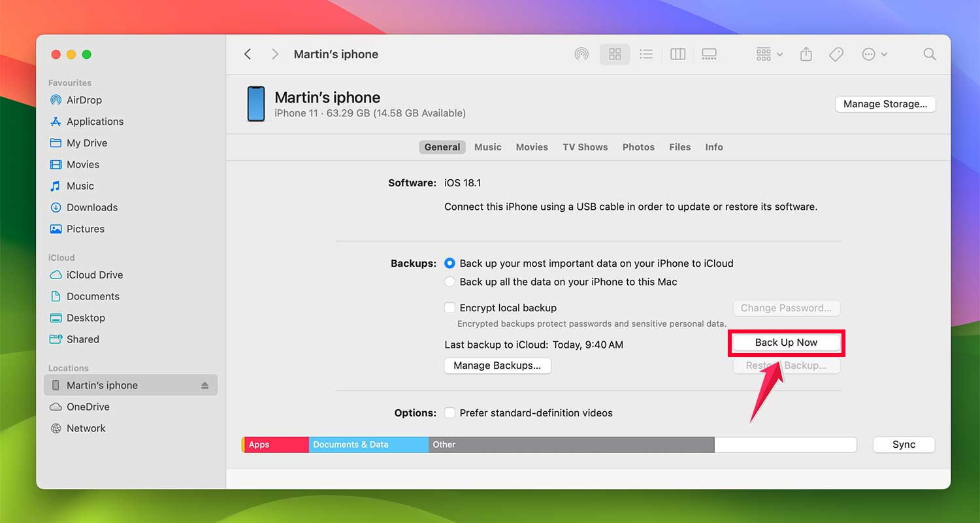Expand the More actions menu
This screenshot has height=523, width=980.
[875, 54]
